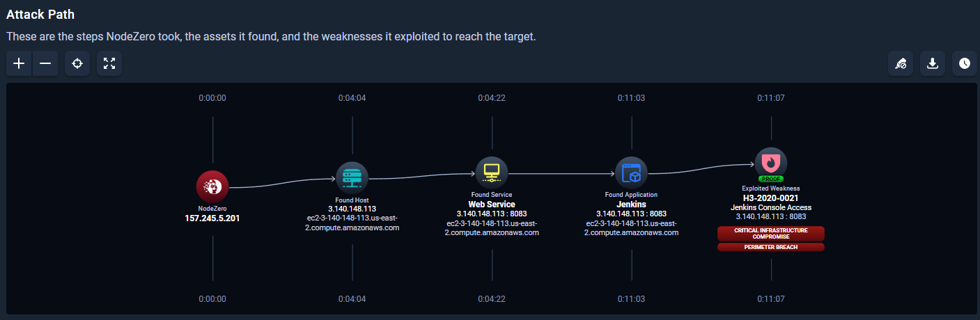Open the Exploited Weakness flame icon
Image resolution: width=980 pixels, height=320 pixels.
771,163
